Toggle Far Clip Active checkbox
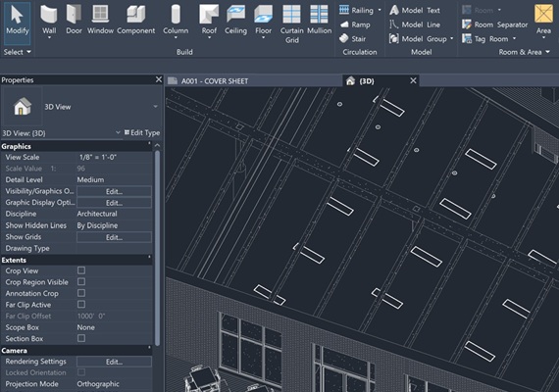The height and width of the screenshot is (392, 559). tap(81, 305)
